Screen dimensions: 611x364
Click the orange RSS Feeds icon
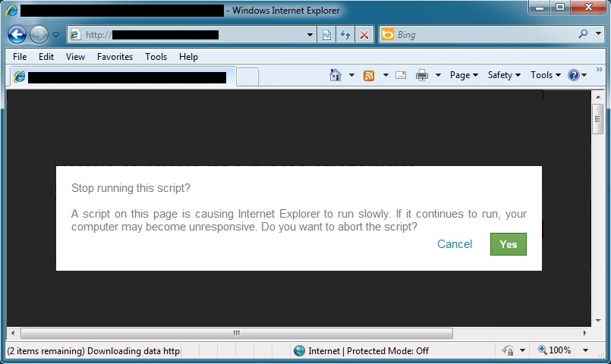coord(369,75)
